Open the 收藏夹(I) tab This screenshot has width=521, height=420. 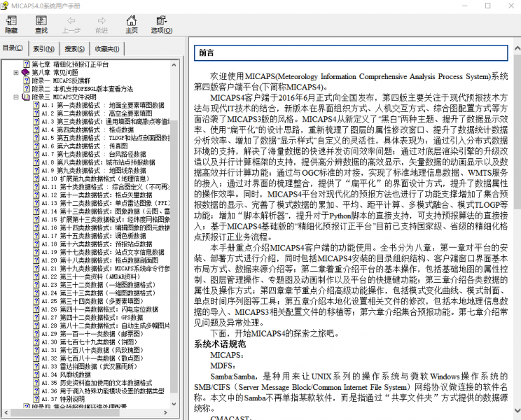107,48
